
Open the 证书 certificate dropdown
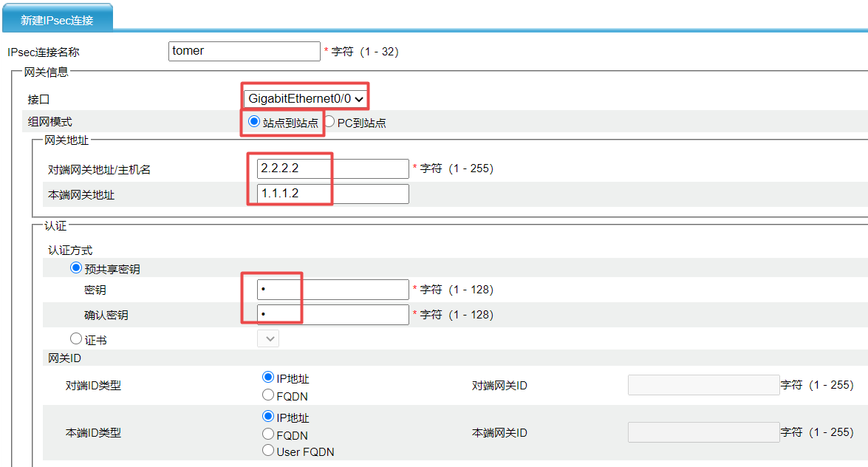(267, 338)
